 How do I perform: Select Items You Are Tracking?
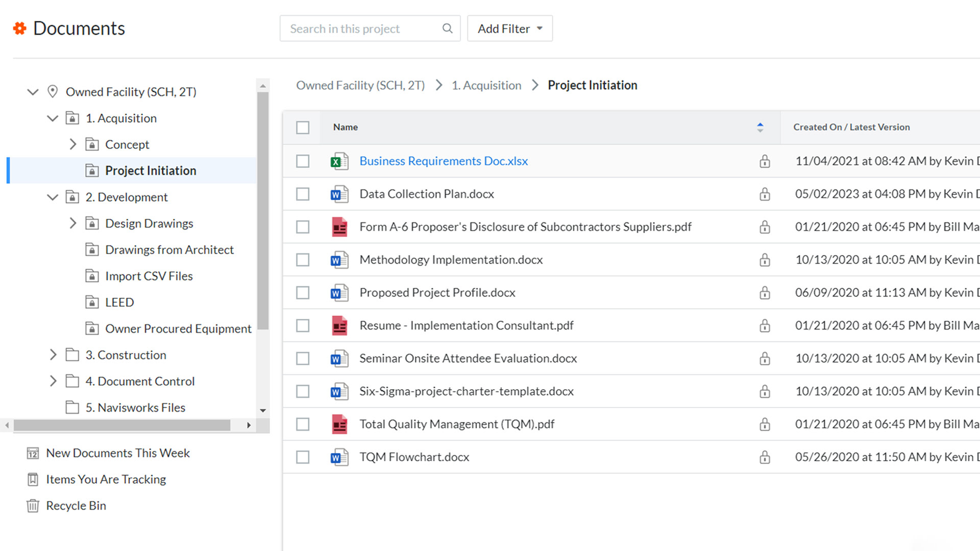[106, 479]
